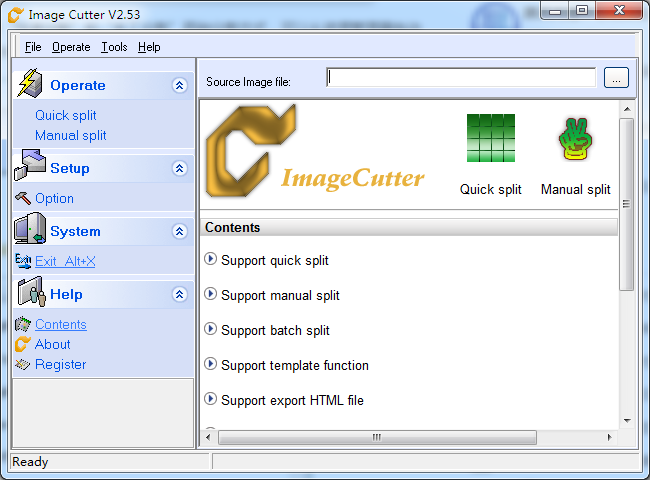The width and height of the screenshot is (650, 480).
Task: Click the scroll up arrow
Action: tap(627, 109)
